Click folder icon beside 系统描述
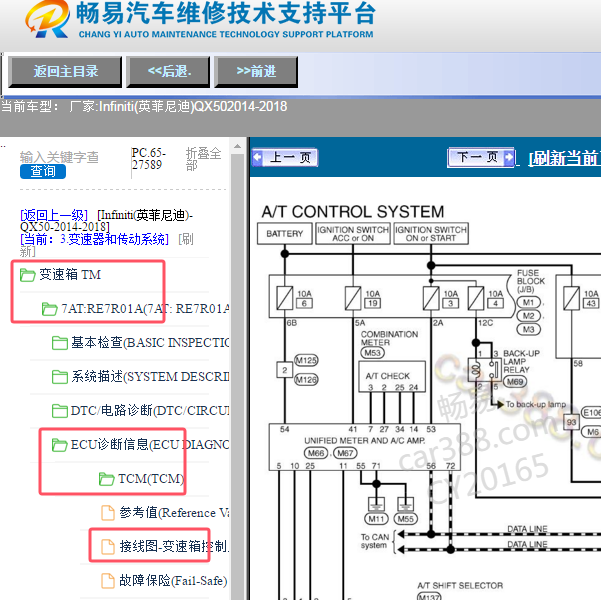 tap(60, 377)
